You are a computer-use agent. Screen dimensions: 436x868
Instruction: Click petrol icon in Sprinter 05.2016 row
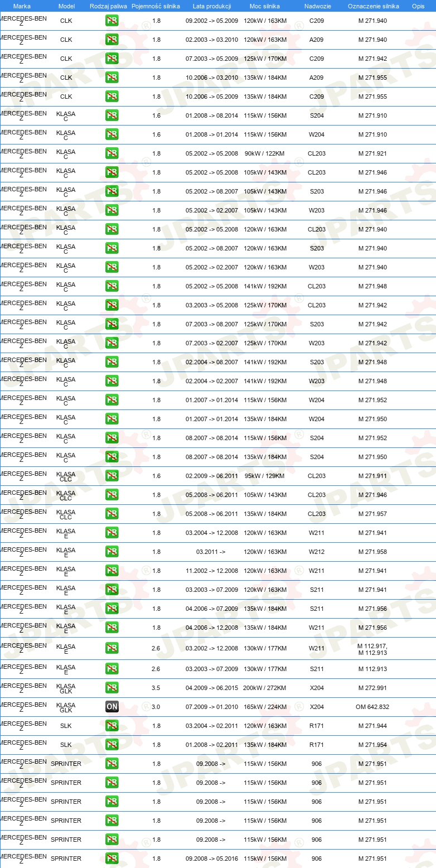click(112, 859)
